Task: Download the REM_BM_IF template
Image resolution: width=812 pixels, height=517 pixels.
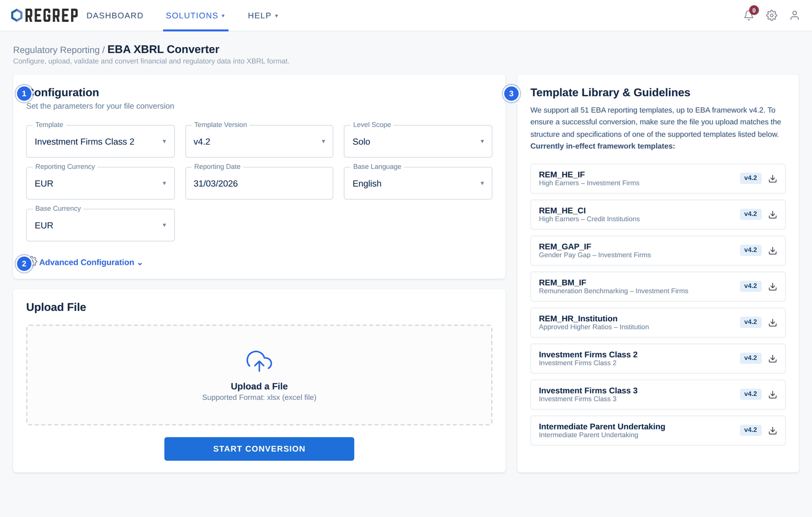Action: tap(772, 287)
